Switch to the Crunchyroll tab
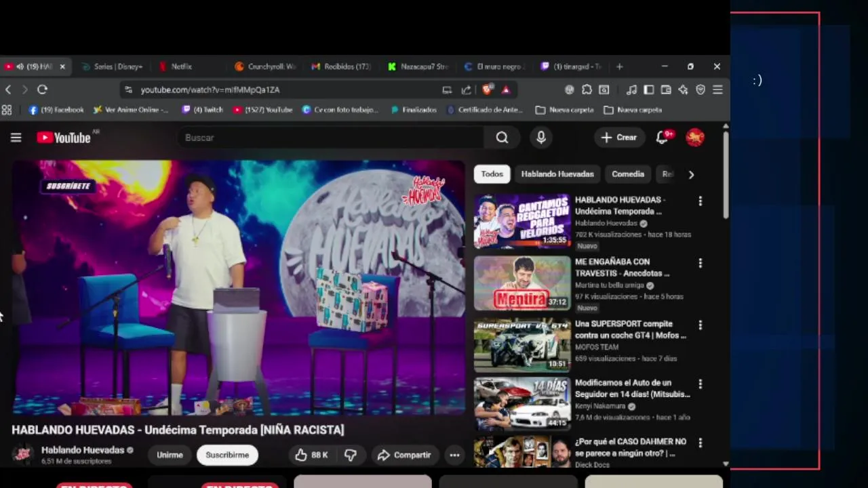868x488 pixels. pyautogui.click(x=266, y=66)
